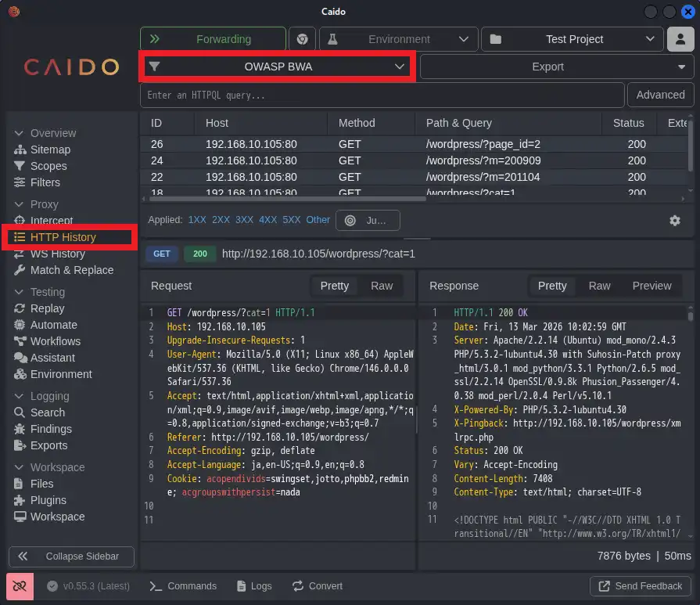Toggle the Forwarding intercept button
The height and width of the screenshot is (605, 700).
pyautogui.click(x=213, y=39)
